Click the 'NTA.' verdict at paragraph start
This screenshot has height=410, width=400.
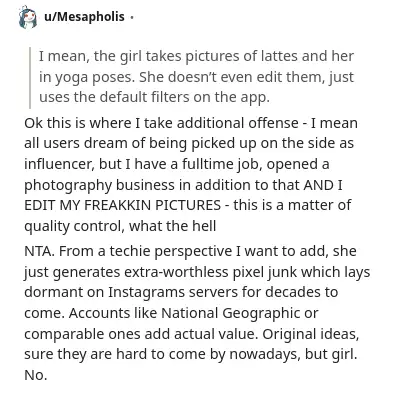click(x=39, y=251)
